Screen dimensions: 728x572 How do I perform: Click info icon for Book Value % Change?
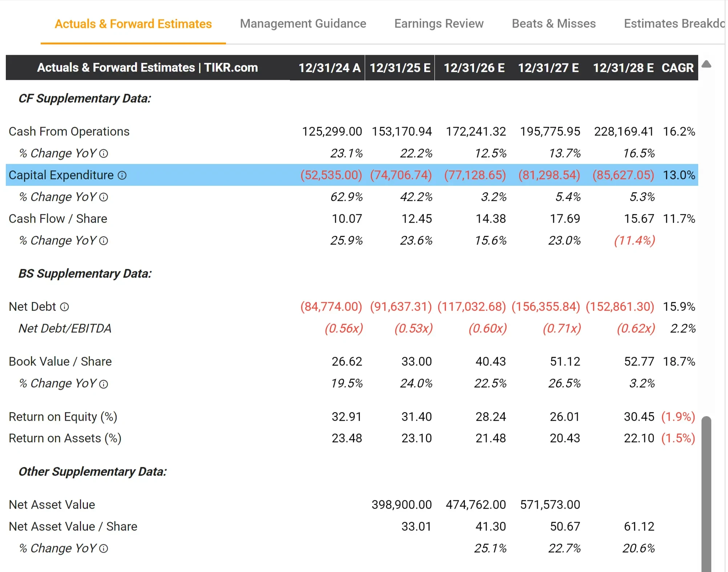coord(104,384)
